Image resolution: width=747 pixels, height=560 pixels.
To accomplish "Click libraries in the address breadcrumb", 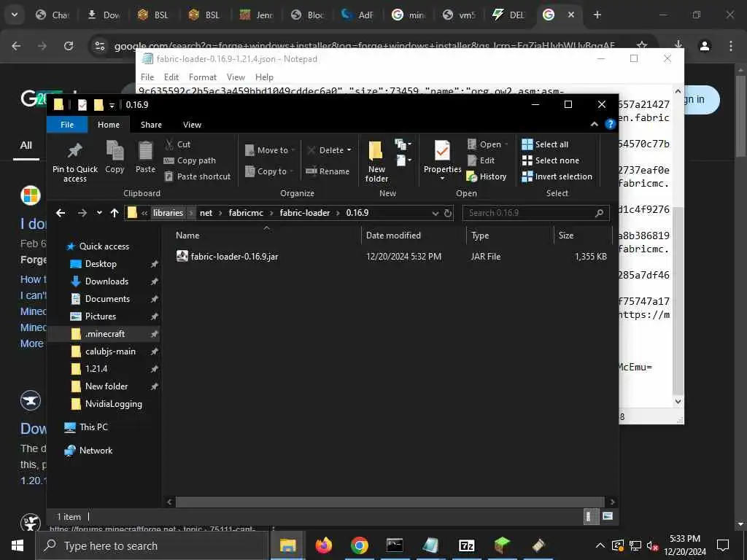I will pyautogui.click(x=169, y=213).
